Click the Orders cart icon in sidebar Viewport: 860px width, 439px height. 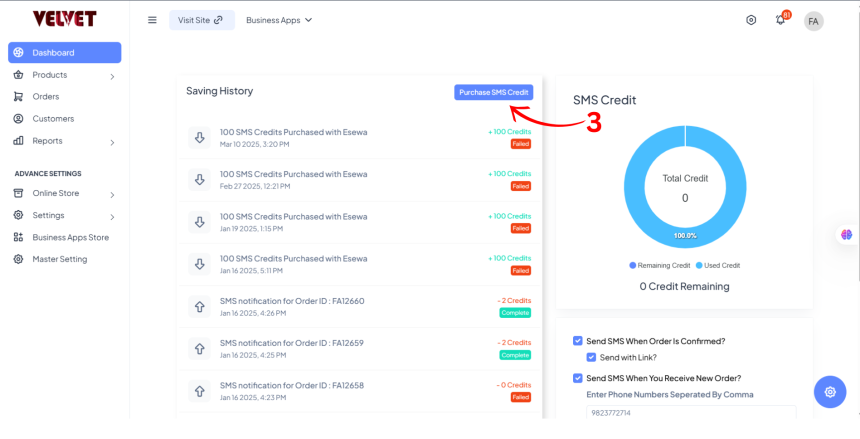(19, 97)
